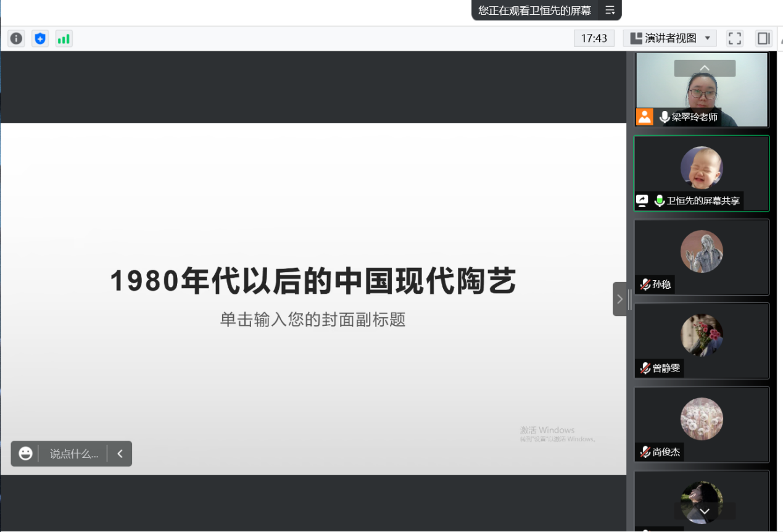
Task: Toggle the side panel layout icon
Action: coord(763,38)
